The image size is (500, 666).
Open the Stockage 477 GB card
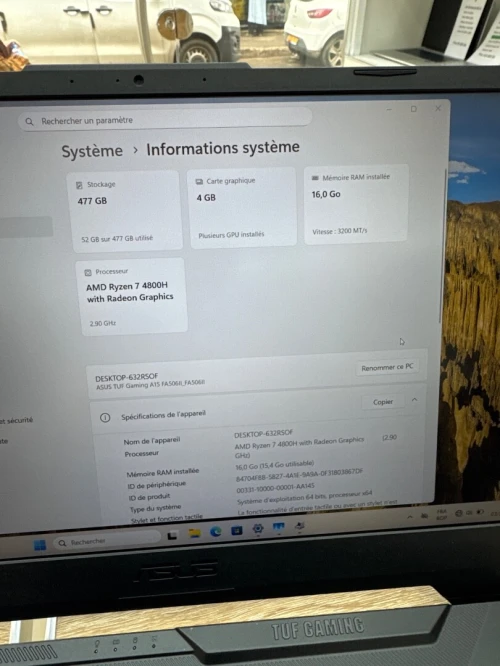(x=125, y=211)
